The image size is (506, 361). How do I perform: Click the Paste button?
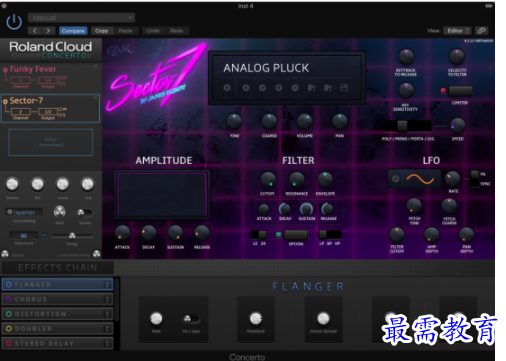(x=125, y=31)
